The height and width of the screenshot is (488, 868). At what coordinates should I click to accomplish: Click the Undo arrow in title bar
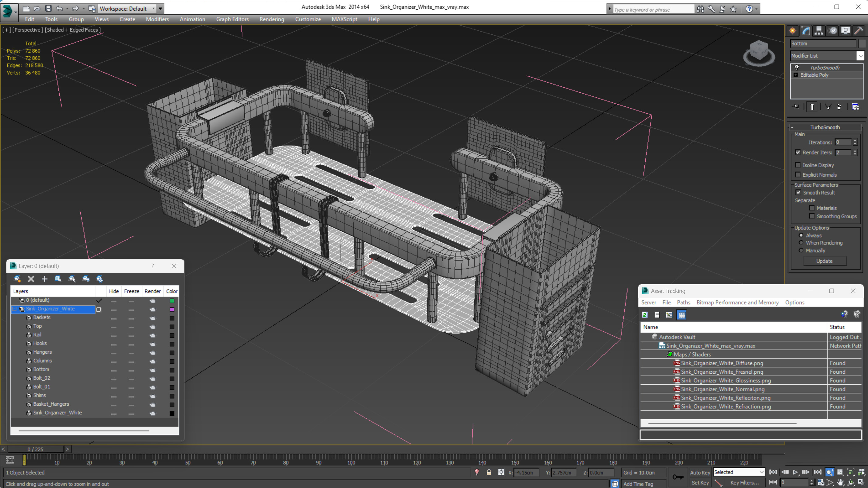(x=59, y=9)
